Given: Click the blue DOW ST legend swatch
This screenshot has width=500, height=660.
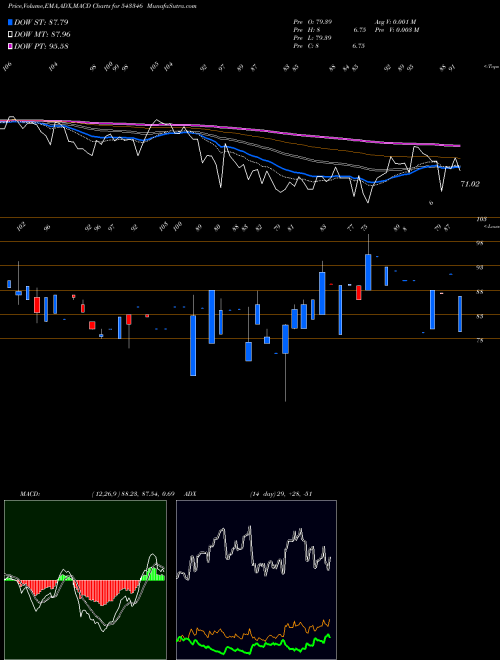Looking at the screenshot, I should pyautogui.click(x=10, y=22).
